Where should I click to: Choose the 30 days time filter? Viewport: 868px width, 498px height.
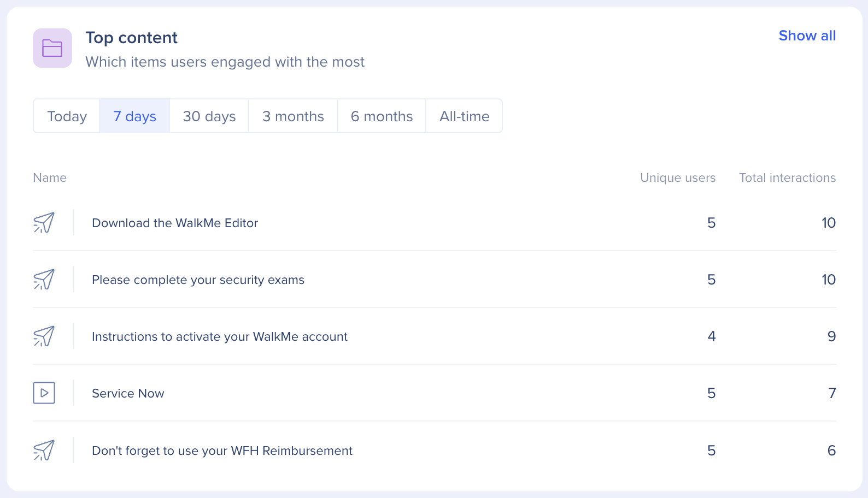coord(209,116)
